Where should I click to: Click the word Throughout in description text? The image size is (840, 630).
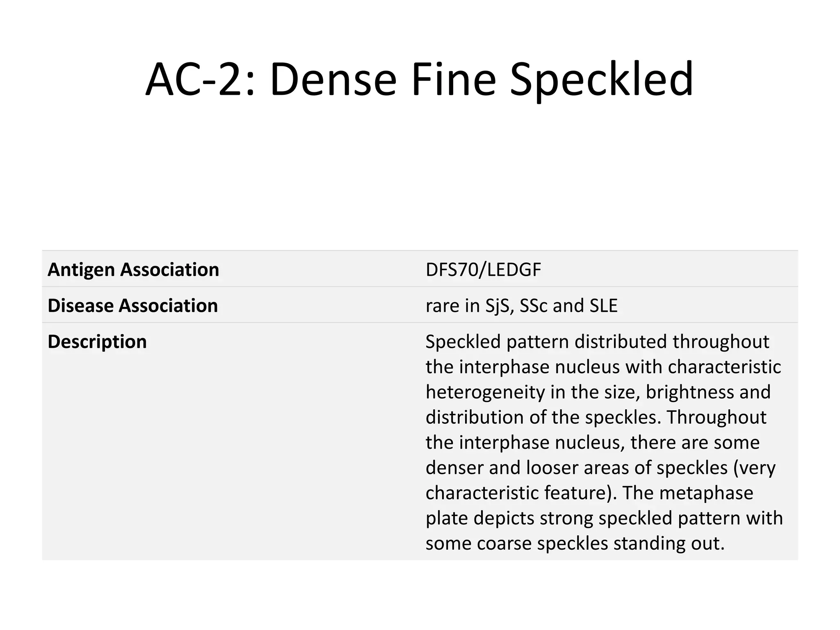[x=716, y=418]
